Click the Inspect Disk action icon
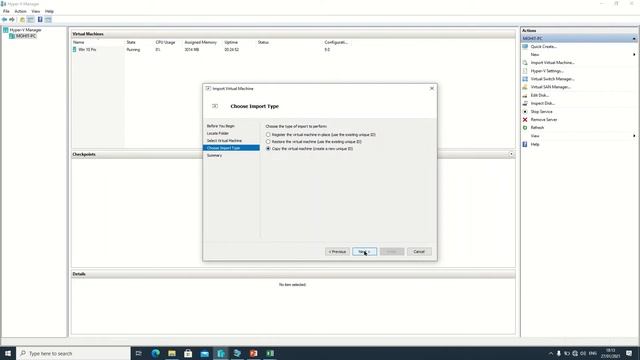Screen dimensions: 640x360 [x=525, y=103]
